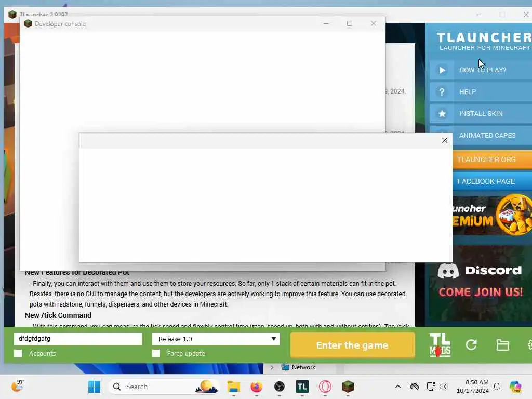Screen dimensions: 532x399
Task: Expand the Network tree item
Action: [272, 367]
